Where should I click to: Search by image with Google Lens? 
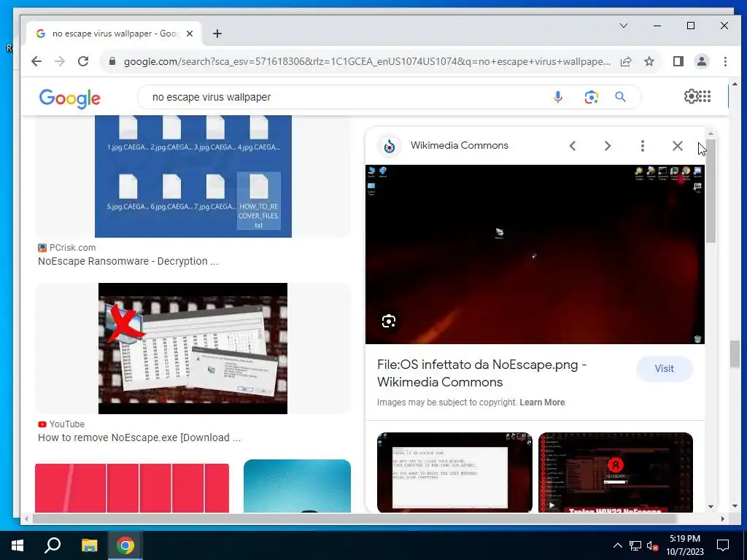pos(591,97)
